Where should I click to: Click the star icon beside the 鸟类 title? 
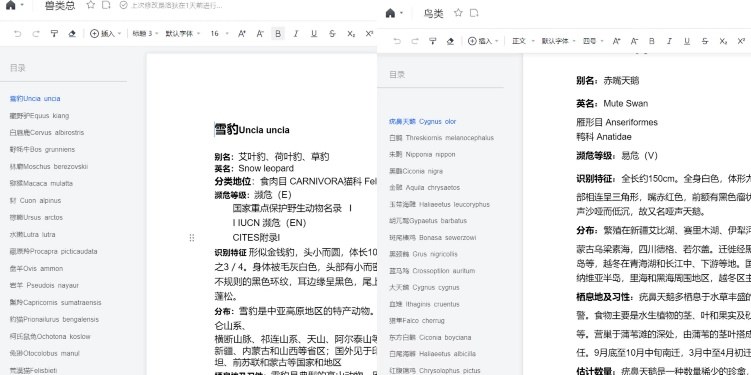tap(458, 13)
